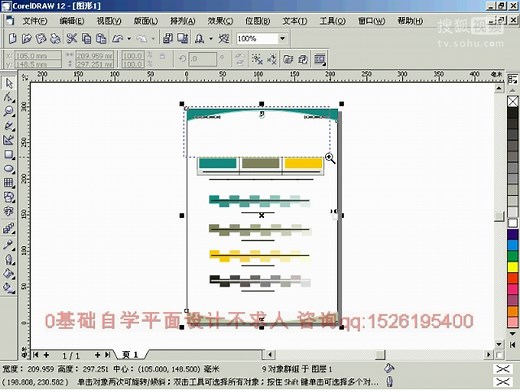The height and width of the screenshot is (390, 520).
Task: Click the To Front property bar icon
Action: (x=288, y=59)
